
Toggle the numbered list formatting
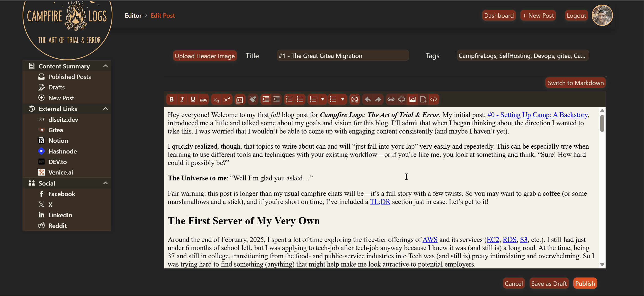click(289, 99)
